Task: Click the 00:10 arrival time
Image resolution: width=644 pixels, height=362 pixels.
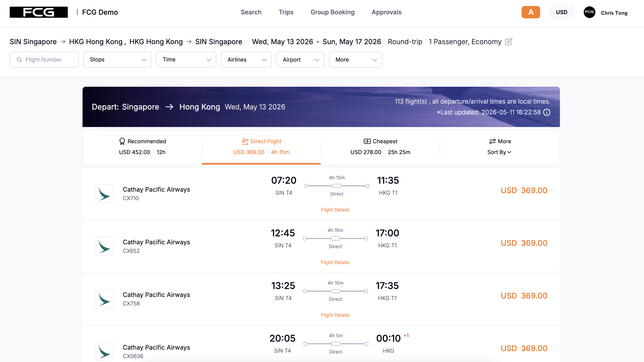Action: click(x=388, y=339)
